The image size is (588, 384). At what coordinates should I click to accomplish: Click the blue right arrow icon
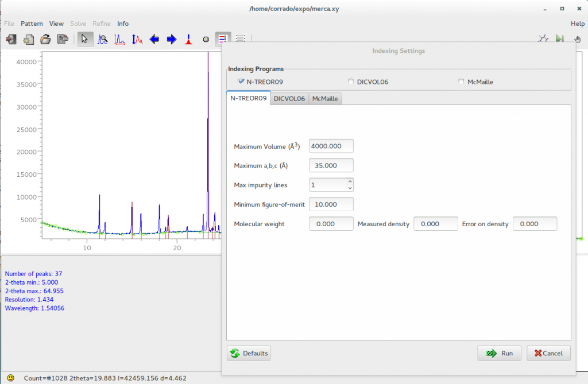171,39
